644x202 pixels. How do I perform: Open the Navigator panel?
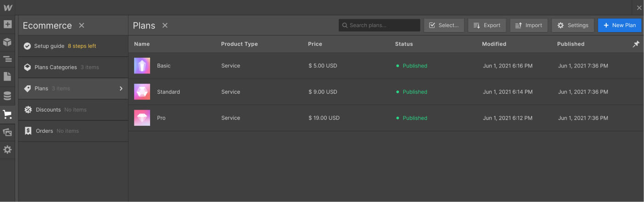pos(7,59)
